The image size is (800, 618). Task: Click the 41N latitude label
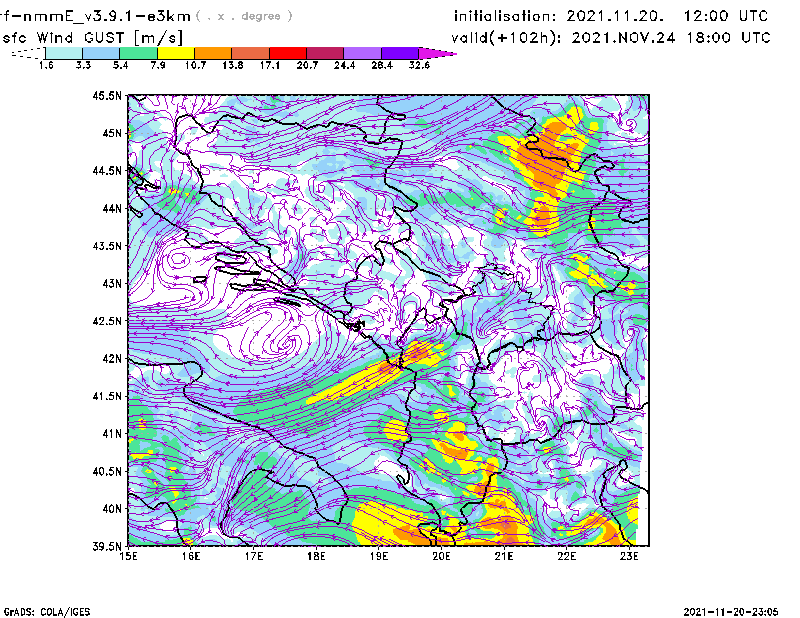tap(112, 434)
